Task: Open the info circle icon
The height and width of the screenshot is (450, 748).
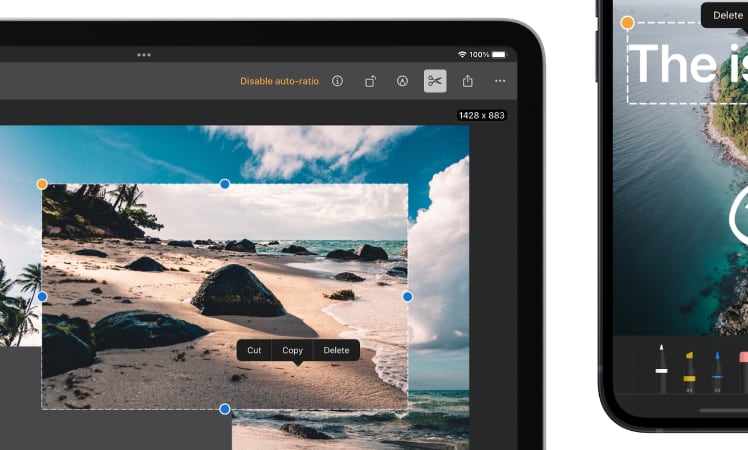Action: (x=337, y=81)
